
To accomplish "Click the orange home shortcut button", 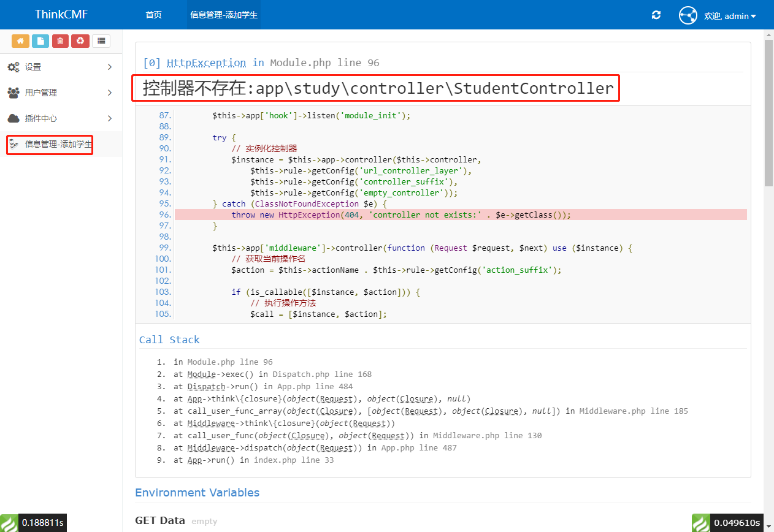I will [x=20, y=41].
